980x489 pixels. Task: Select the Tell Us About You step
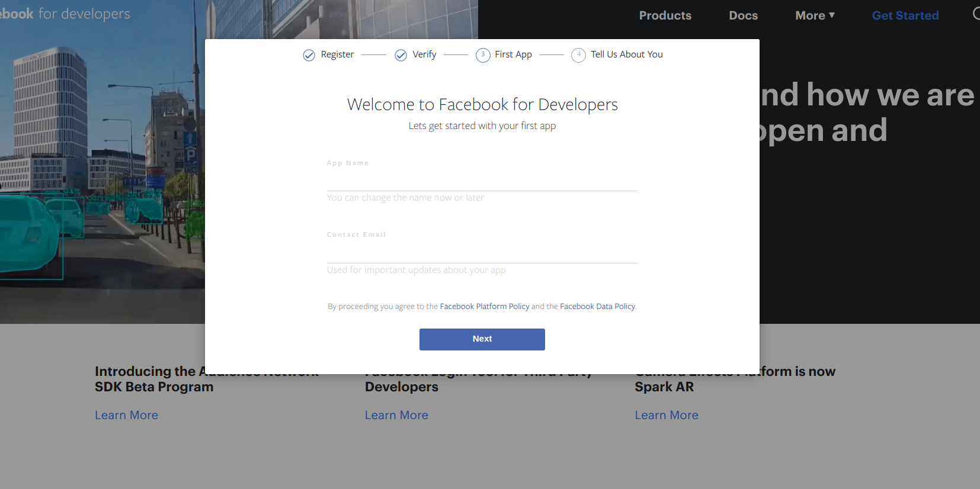point(626,54)
